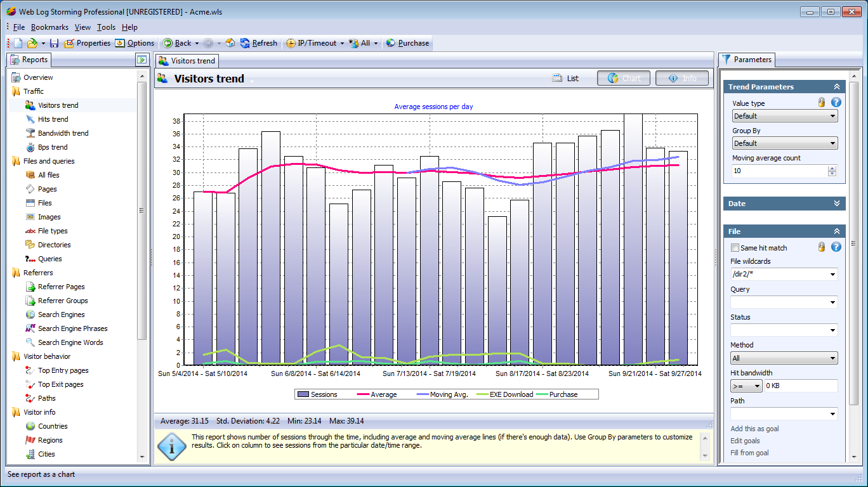Click the Directories icon in the Reports tree
868x487 pixels.
pos(30,245)
